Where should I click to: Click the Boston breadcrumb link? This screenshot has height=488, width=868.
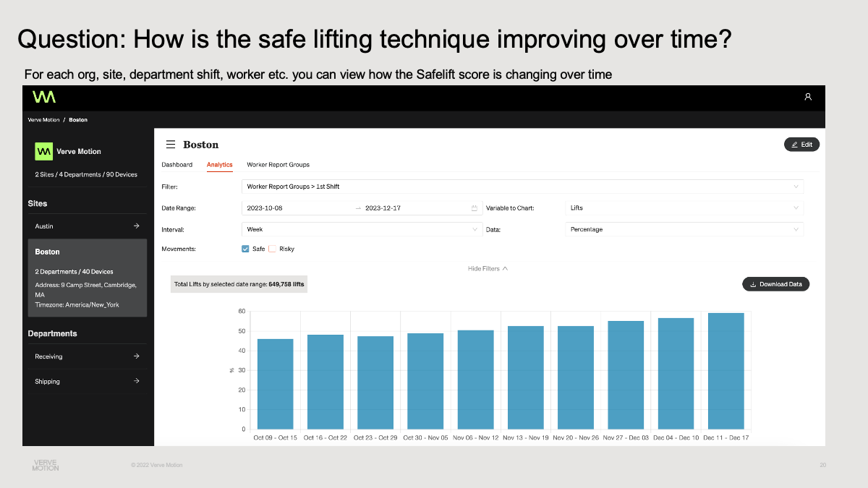[x=77, y=119]
